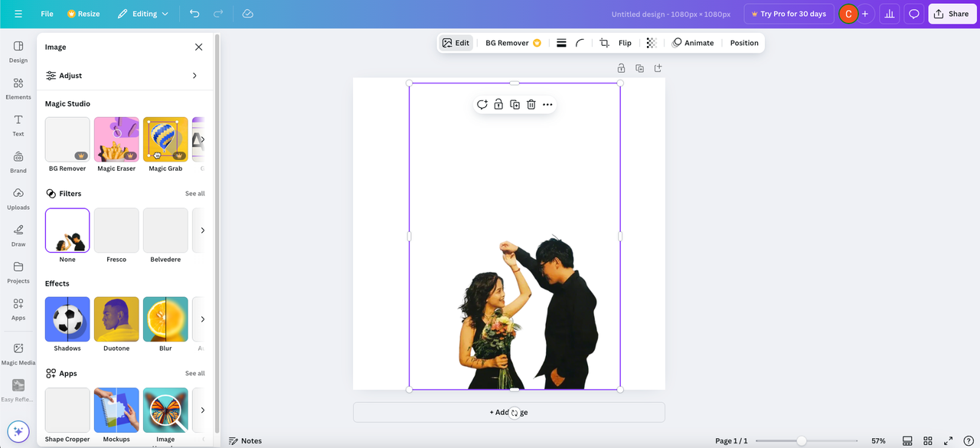980x448 pixels.
Task: Select the None filter thumbnail
Action: click(67, 231)
